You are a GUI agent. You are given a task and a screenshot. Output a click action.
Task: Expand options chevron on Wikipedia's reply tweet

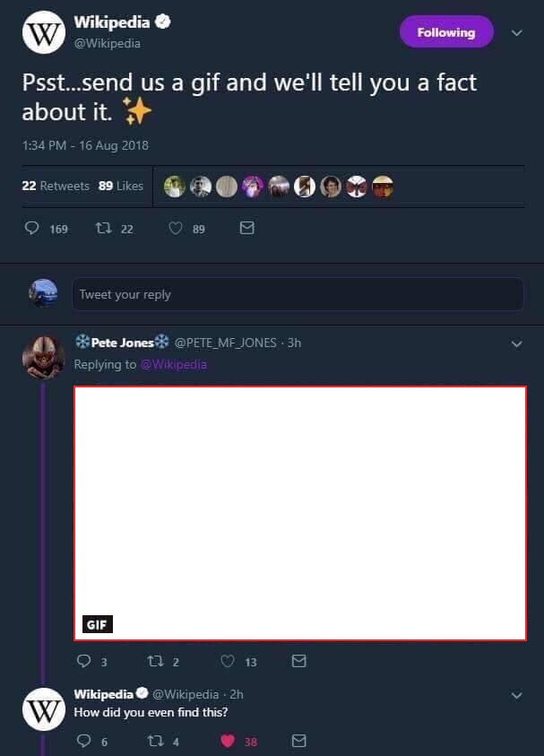pos(516,695)
